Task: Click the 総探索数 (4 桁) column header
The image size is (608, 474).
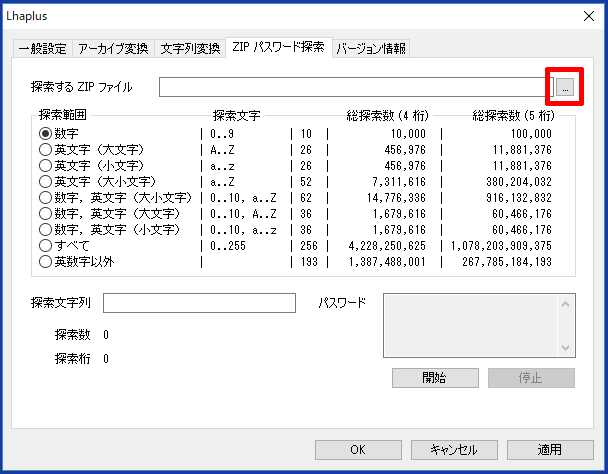Action: 387,115
